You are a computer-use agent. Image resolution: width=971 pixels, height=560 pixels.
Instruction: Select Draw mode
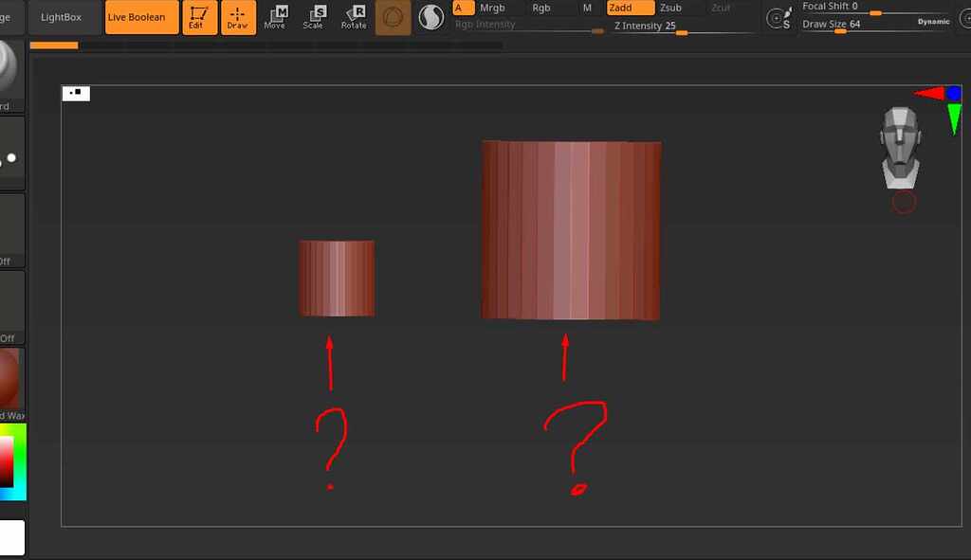click(x=238, y=17)
